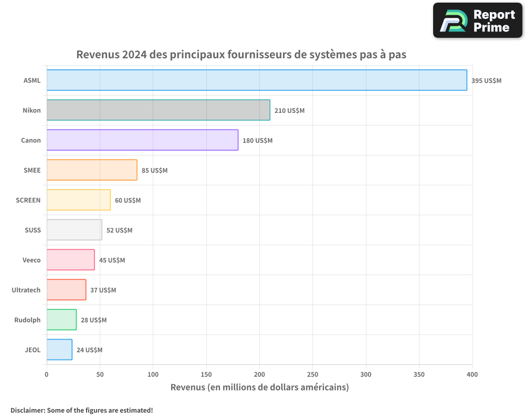525x420 pixels.
Task: Click the chart title text
Action: [241, 55]
